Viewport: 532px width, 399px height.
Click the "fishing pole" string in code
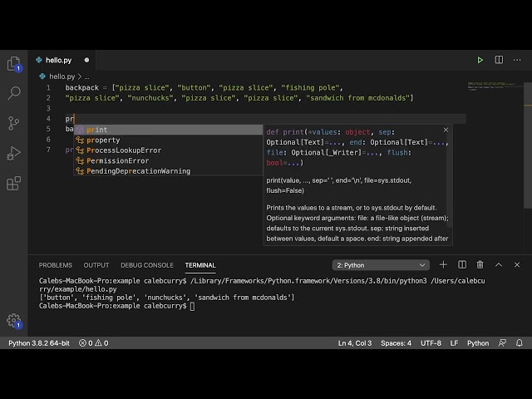[x=310, y=87]
